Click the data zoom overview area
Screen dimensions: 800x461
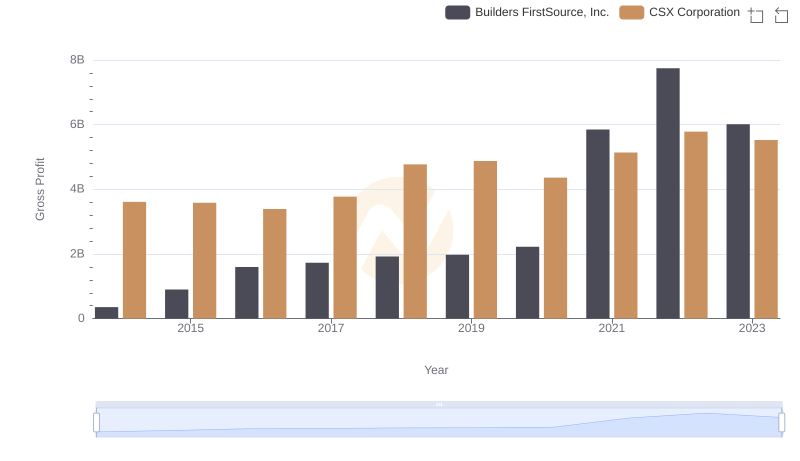tap(439, 423)
